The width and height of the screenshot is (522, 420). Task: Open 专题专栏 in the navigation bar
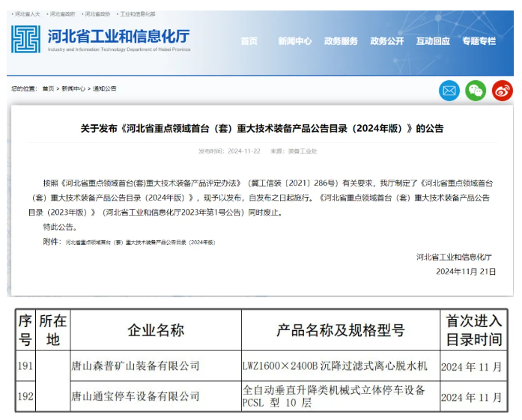[x=479, y=41]
